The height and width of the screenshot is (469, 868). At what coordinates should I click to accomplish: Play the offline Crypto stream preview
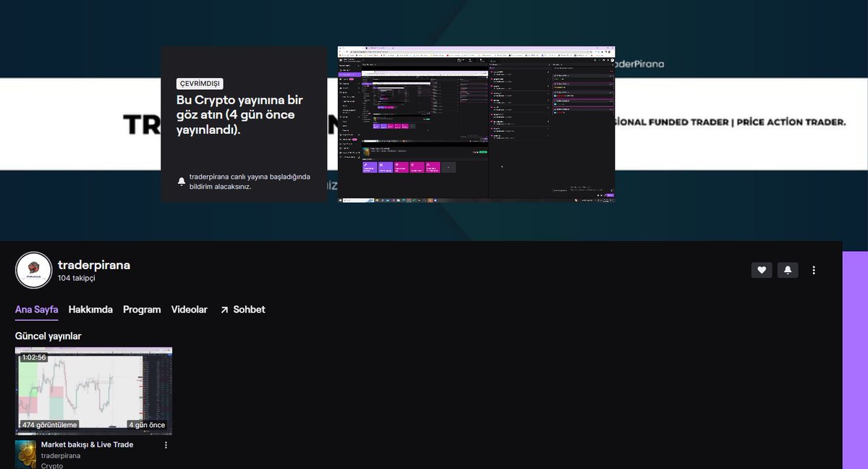476,124
